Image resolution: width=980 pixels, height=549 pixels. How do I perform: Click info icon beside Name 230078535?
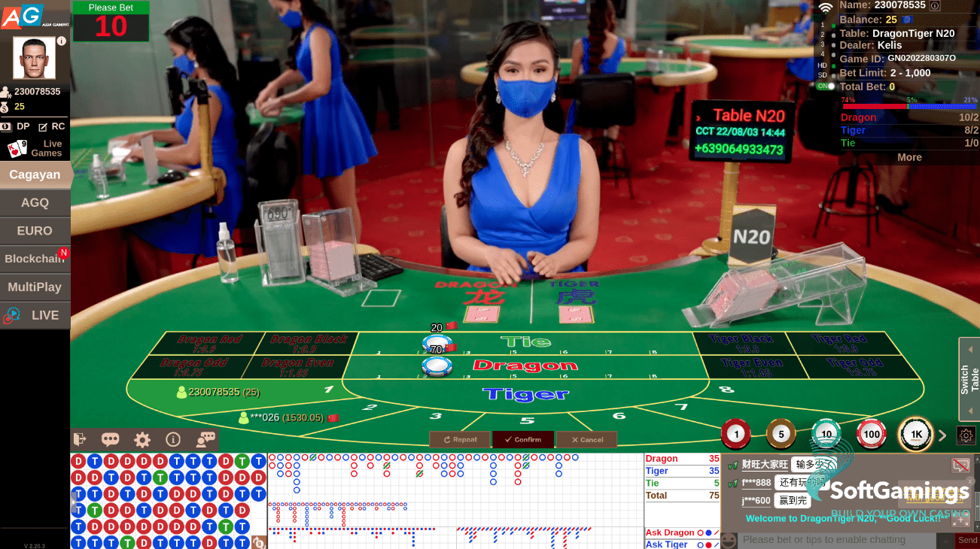(935, 5)
